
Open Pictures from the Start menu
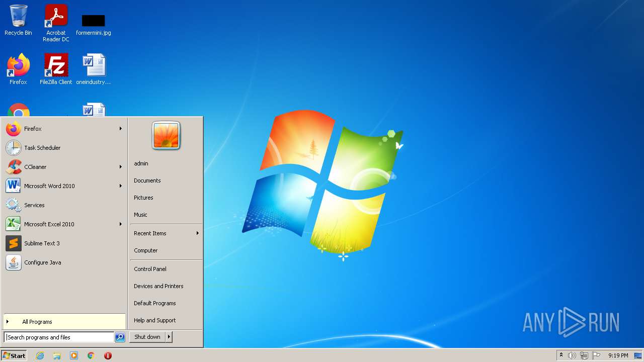tap(166, 198)
